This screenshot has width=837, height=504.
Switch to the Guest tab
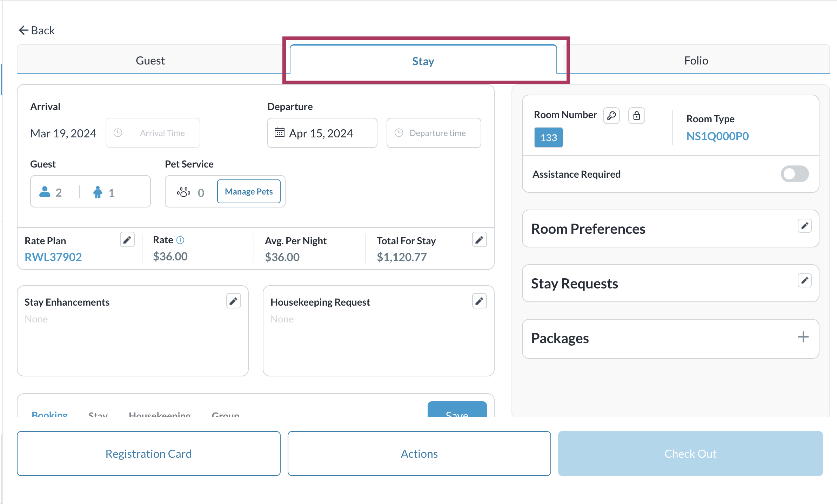coord(150,60)
